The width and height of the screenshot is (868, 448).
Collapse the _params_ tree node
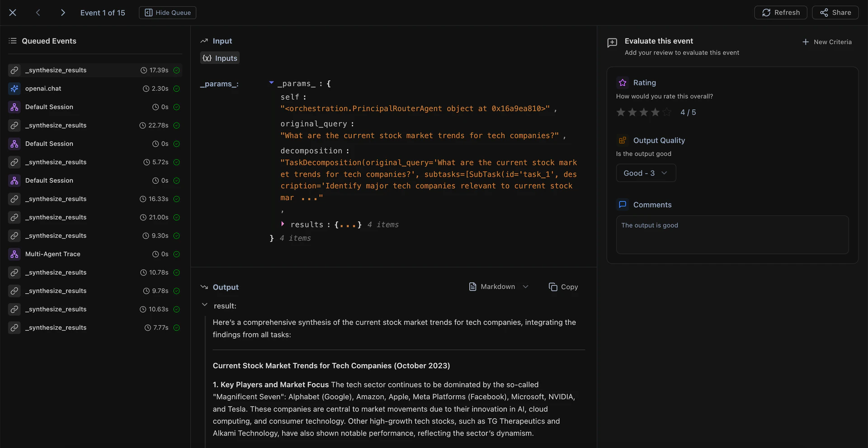(271, 83)
